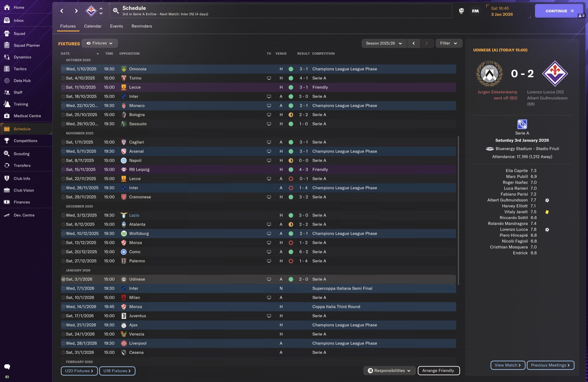Click the Squad shirt icon

[x=7, y=33]
